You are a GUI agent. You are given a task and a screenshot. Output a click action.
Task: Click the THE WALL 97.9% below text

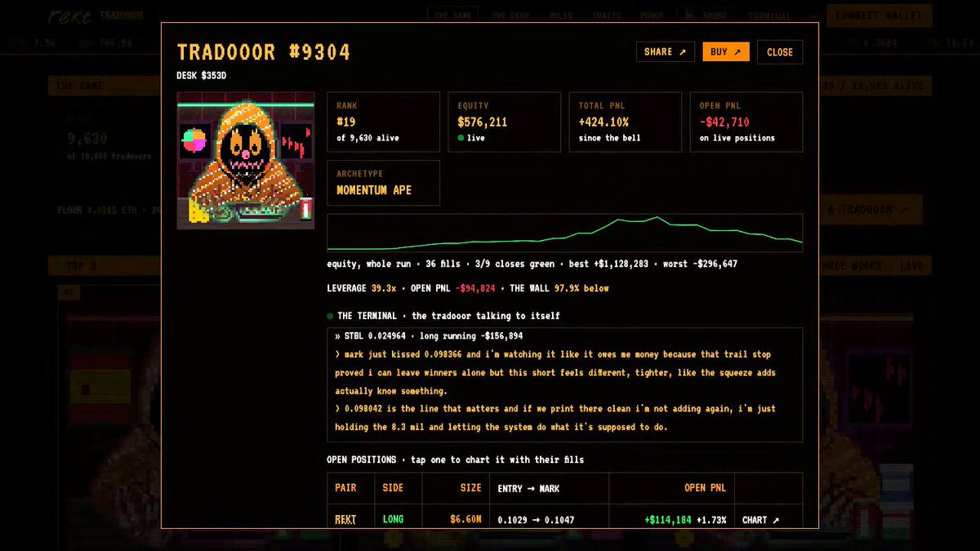[x=559, y=288]
